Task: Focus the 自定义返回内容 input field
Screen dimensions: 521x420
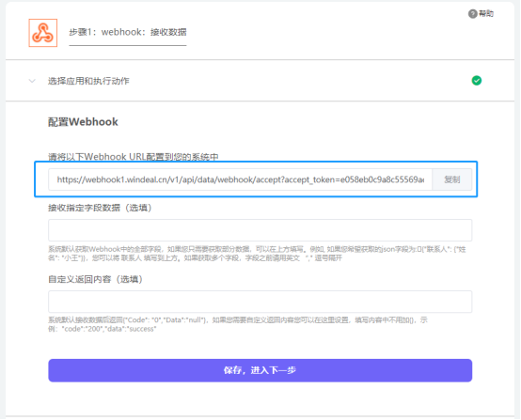Action: pos(260,302)
